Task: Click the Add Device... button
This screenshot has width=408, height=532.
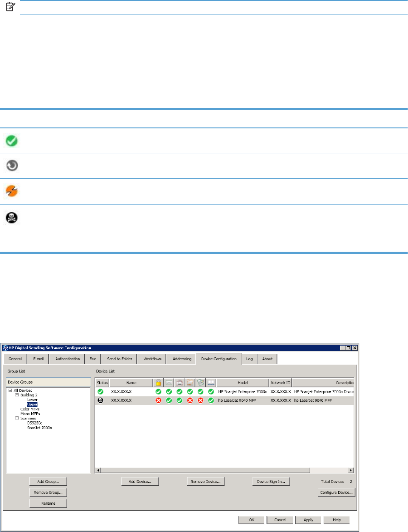Action: tap(140, 482)
